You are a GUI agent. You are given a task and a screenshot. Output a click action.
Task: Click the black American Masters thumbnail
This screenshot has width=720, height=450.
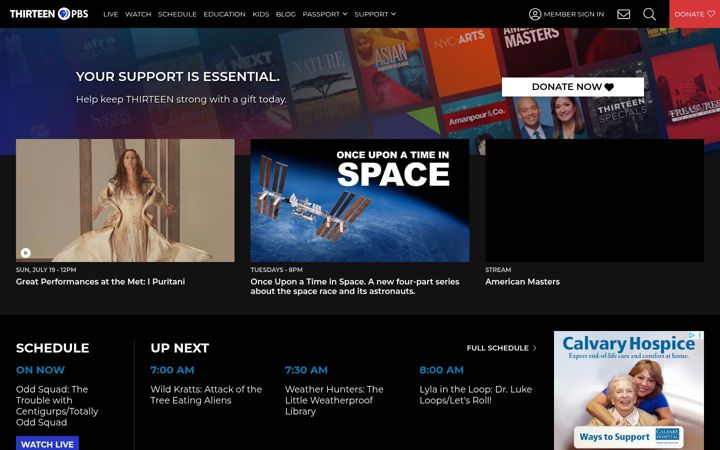595,200
